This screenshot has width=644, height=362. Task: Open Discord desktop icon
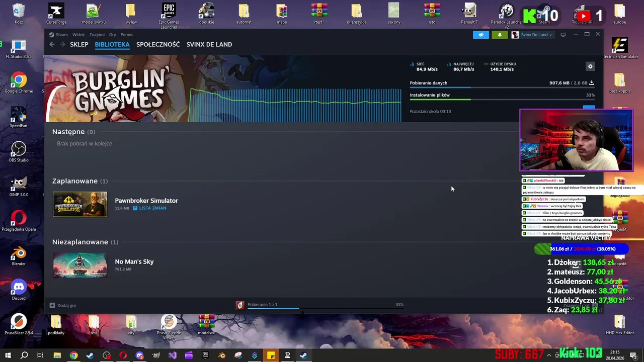pyautogui.click(x=19, y=290)
